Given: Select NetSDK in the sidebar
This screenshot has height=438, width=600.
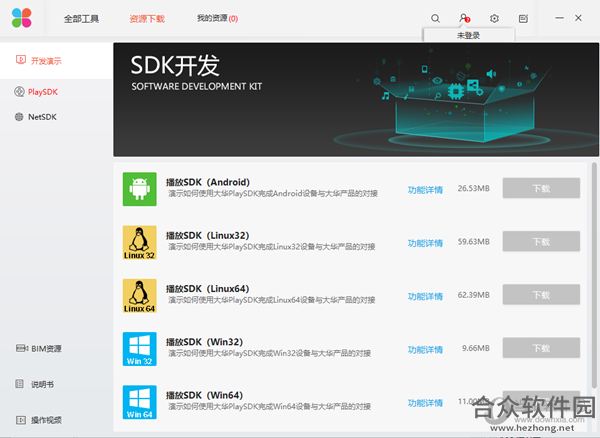Looking at the screenshot, I should click(42, 117).
